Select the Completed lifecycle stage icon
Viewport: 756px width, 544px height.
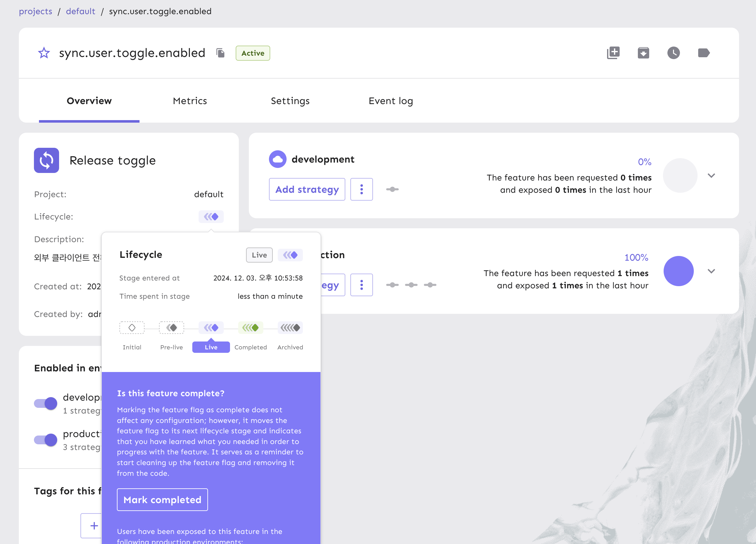[x=250, y=328]
